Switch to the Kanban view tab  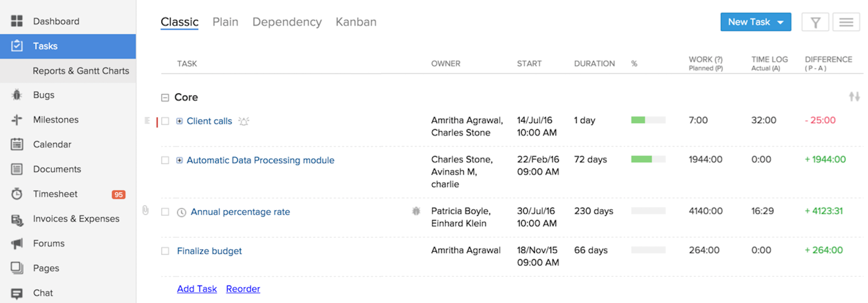356,22
